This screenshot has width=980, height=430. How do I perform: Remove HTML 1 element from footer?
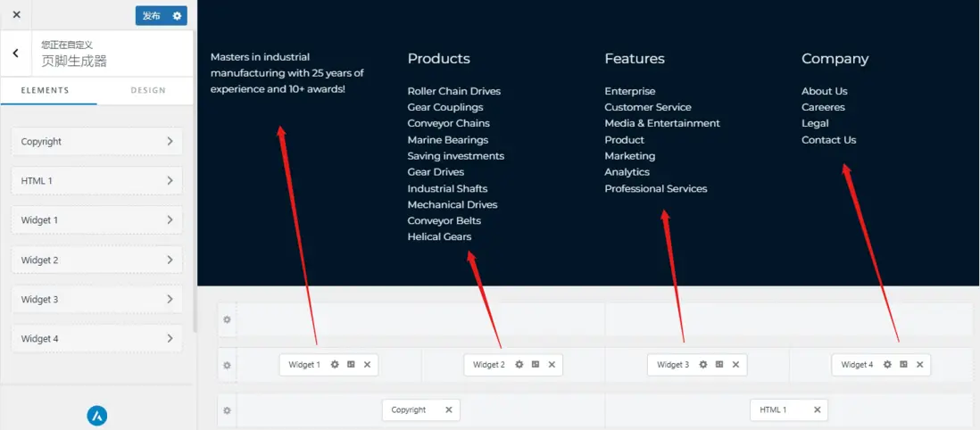click(817, 409)
